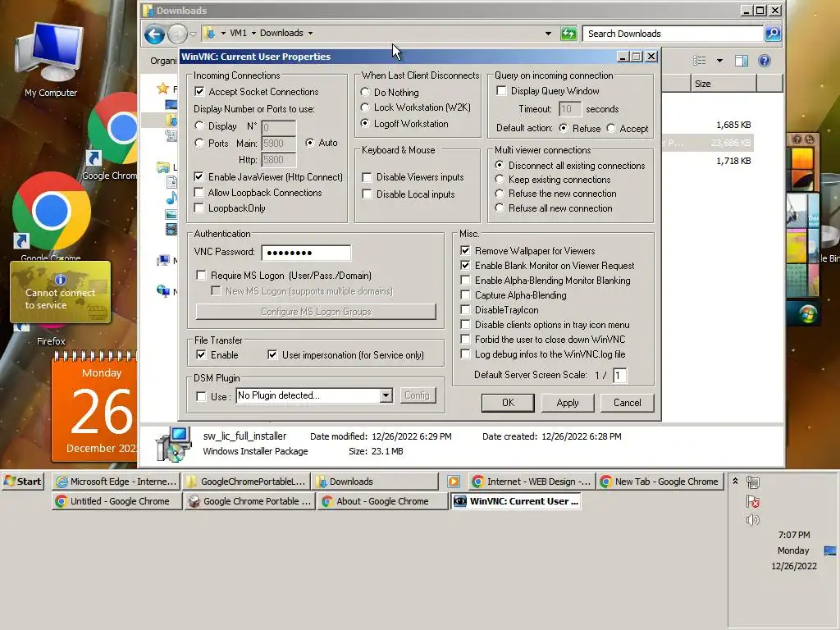Screen dimensions: 840x630
Task: Open the recent pages dropdown next to Forward
Action: click(193, 34)
